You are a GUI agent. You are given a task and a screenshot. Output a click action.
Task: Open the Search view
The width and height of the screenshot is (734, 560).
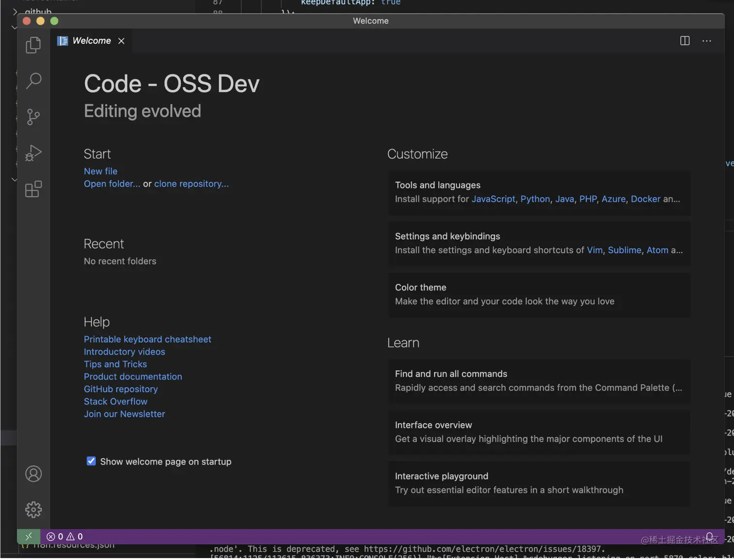coord(33,81)
